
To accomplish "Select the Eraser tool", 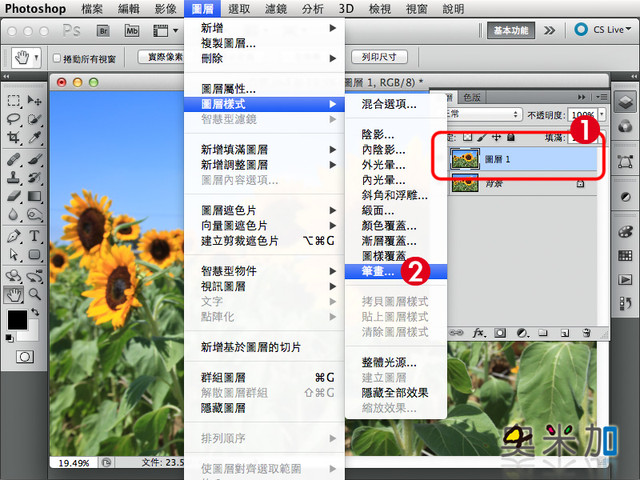I will point(13,196).
